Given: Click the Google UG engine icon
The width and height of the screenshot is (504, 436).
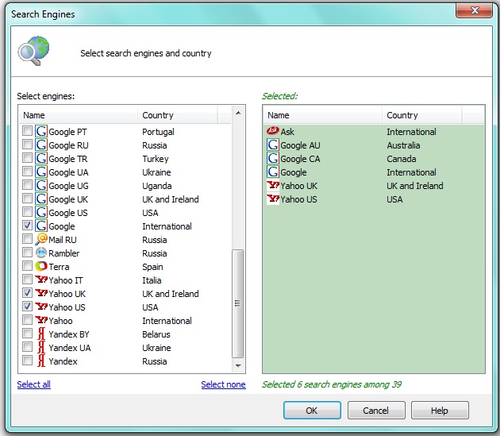Looking at the screenshot, I should click(x=41, y=185).
